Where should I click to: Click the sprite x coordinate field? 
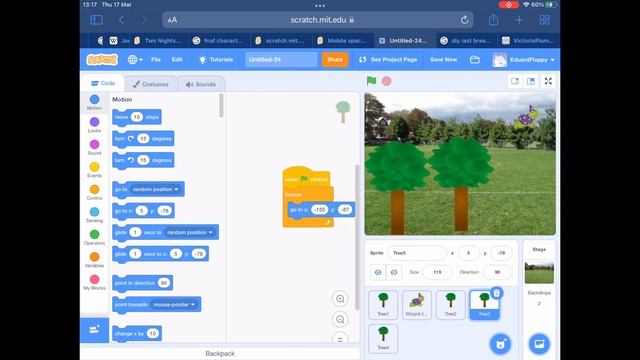[469, 253]
